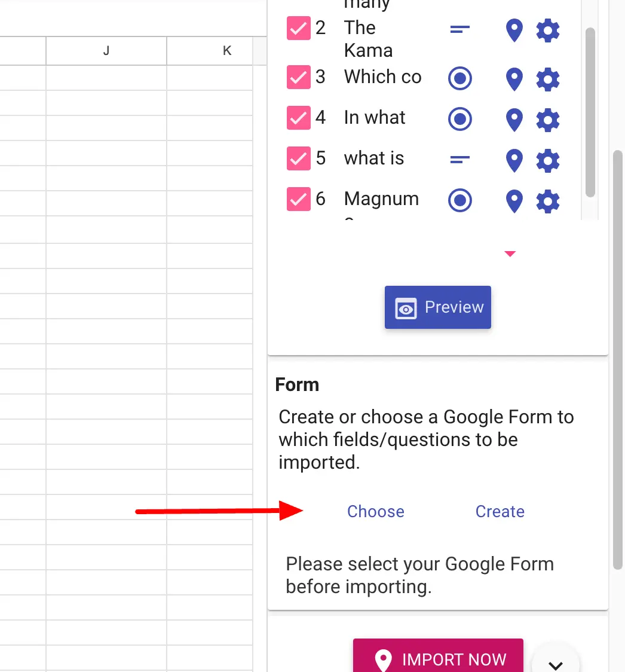Click the short answer icon for question 5
The width and height of the screenshot is (625, 672).
459,160
